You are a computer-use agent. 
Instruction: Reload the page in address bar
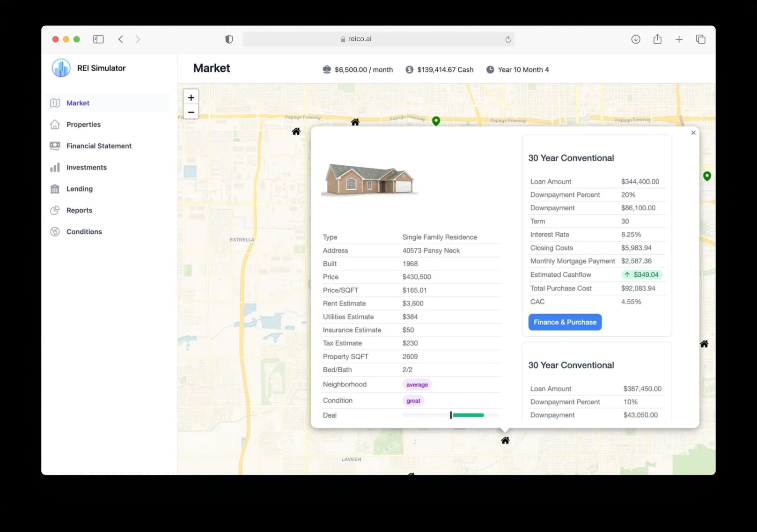(507, 39)
